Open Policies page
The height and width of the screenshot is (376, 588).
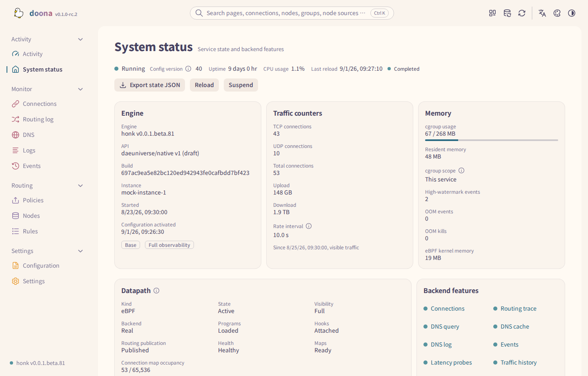[x=47, y=200]
